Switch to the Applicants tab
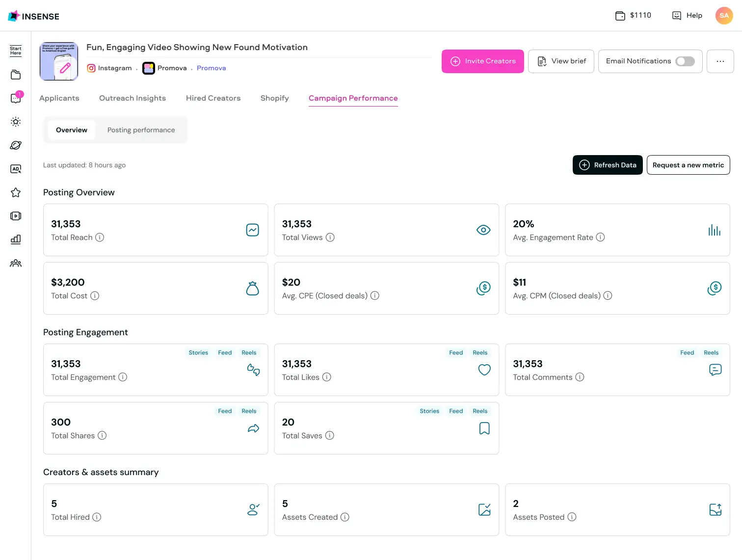The image size is (742, 560). pos(59,98)
